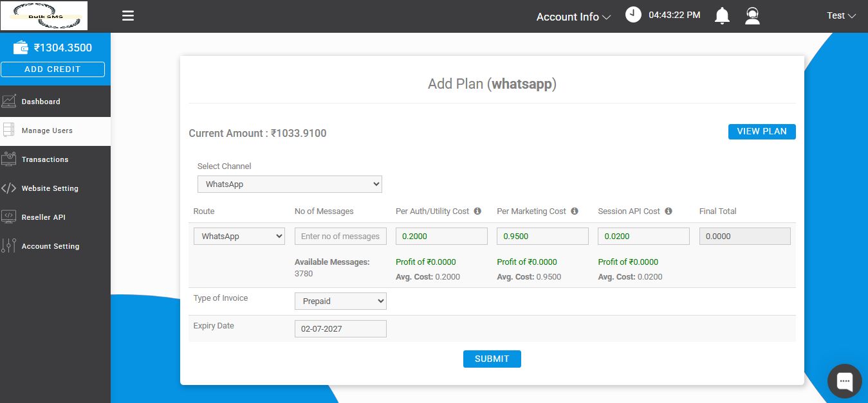Click the Available Messages 3780 value

tap(304, 274)
